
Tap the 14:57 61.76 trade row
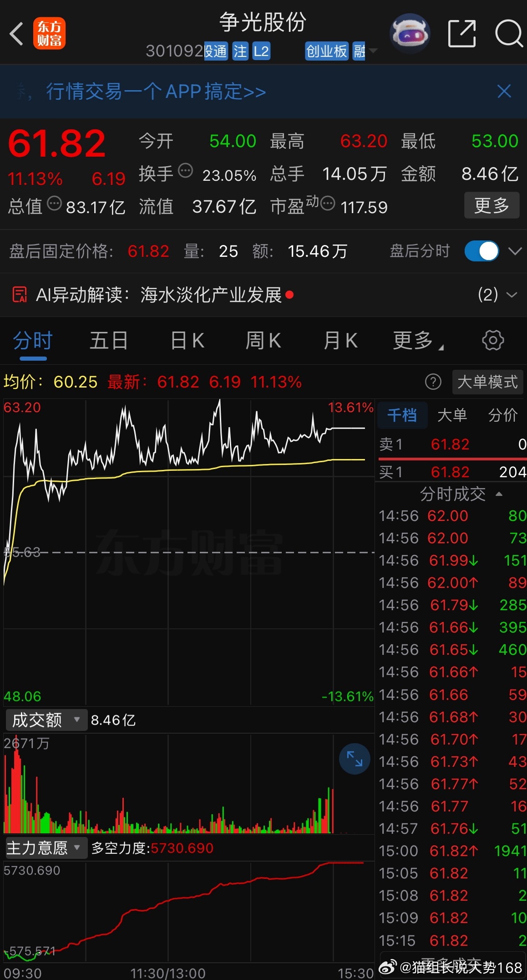tap(452, 828)
